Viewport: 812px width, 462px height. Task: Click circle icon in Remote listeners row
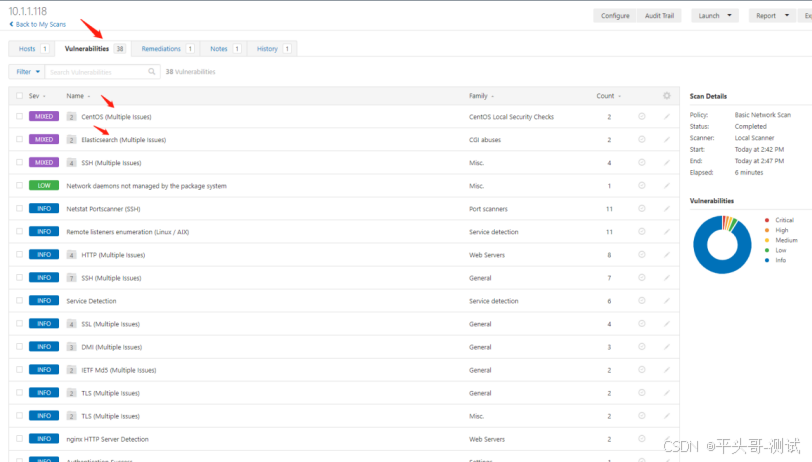click(642, 232)
